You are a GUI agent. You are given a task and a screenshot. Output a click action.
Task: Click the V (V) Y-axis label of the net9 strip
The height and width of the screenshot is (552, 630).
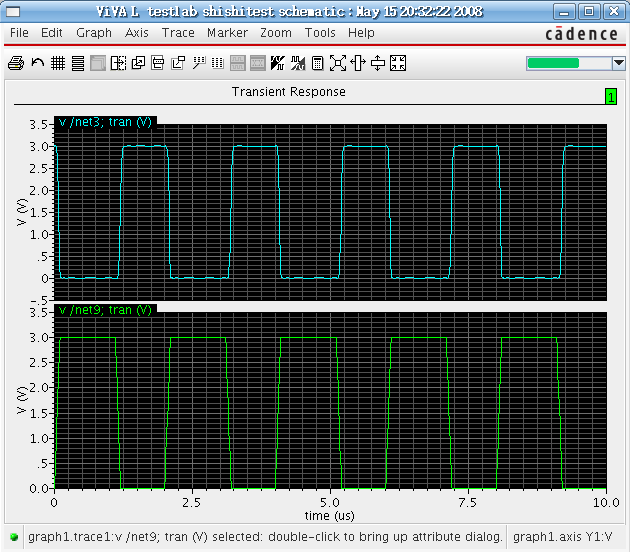(x=22, y=400)
